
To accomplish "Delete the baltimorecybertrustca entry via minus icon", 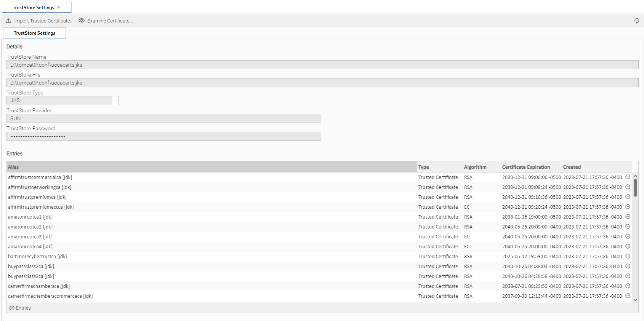I will 628,256.
